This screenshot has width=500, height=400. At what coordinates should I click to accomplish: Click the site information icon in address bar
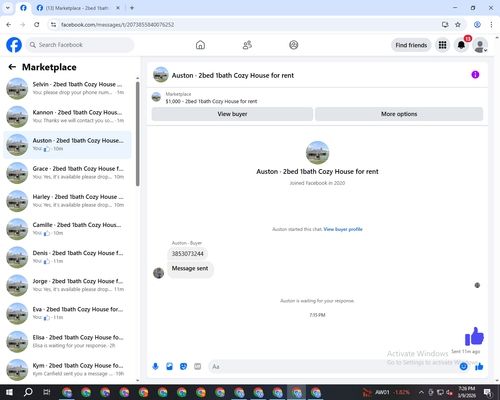[53, 25]
